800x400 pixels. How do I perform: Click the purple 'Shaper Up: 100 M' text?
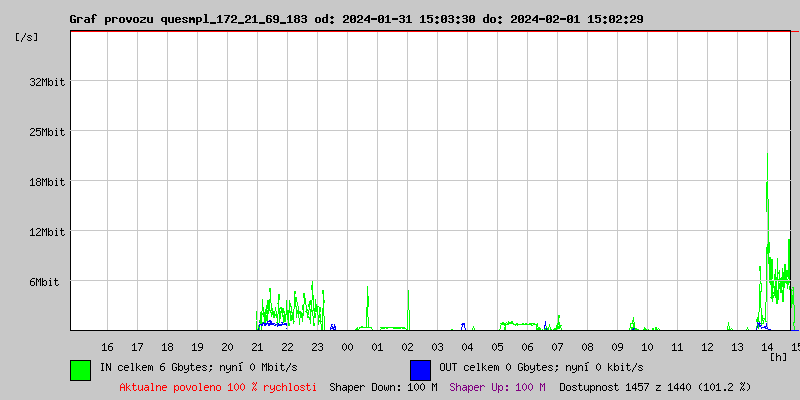[497, 387]
